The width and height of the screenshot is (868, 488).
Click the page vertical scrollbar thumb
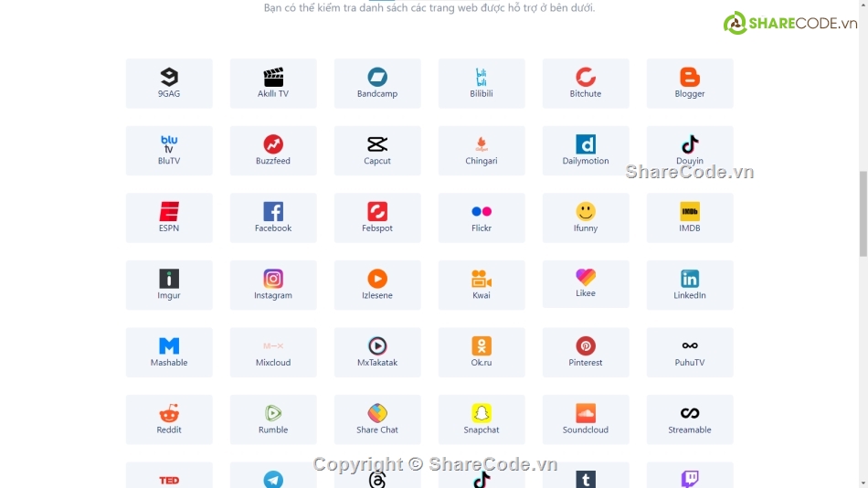click(x=863, y=214)
